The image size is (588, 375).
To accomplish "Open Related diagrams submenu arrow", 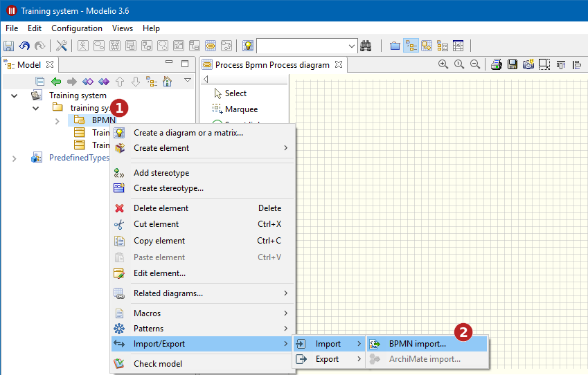I will tap(286, 293).
